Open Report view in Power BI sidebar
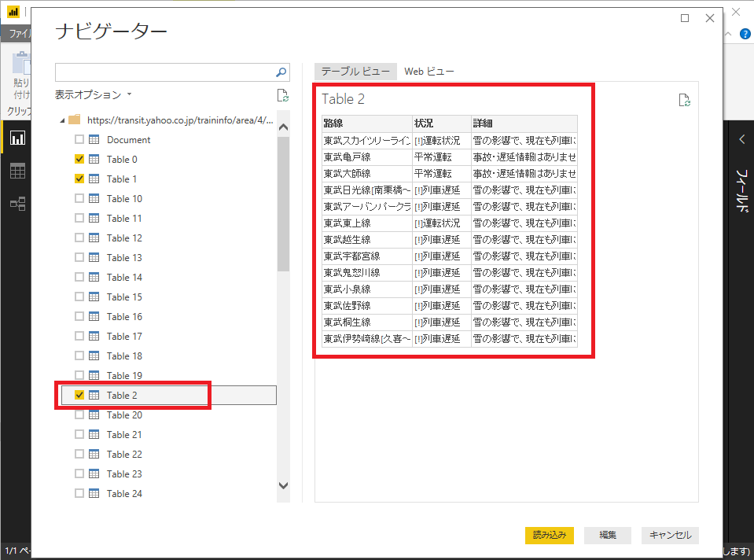Image resolution: width=754 pixels, height=560 pixels. 17,138
